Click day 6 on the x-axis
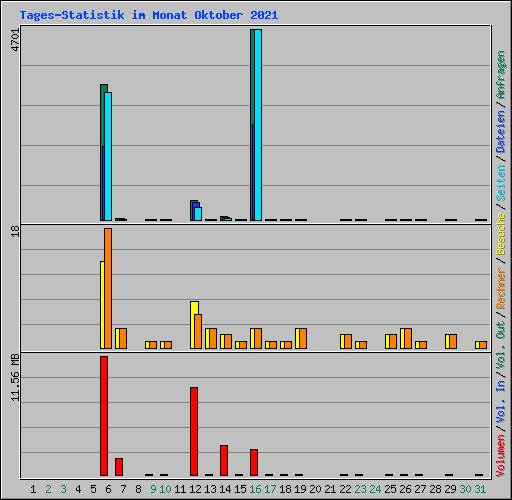Image resolution: width=512 pixels, height=500 pixels. click(x=108, y=489)
